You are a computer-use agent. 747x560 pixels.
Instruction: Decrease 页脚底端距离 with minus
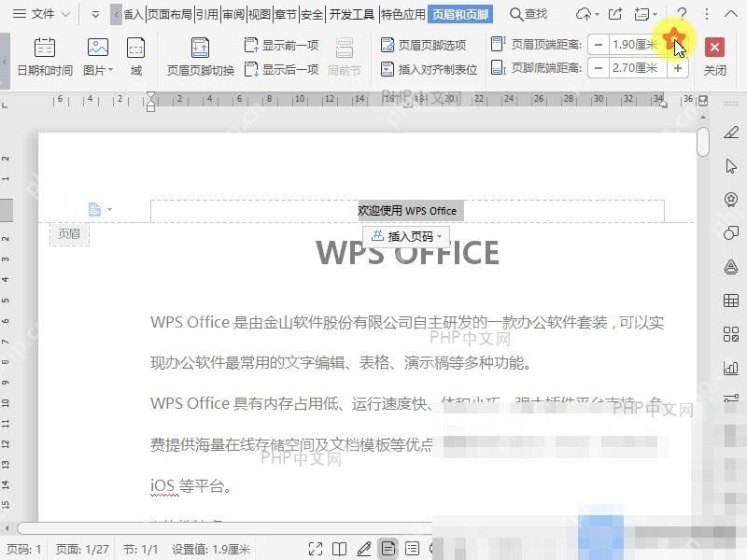pos(599,68)
